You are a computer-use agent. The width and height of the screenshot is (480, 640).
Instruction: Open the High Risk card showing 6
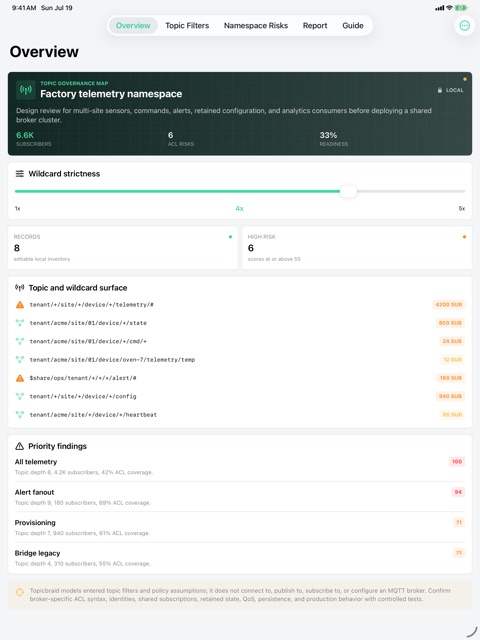click(x=357, y=248)
